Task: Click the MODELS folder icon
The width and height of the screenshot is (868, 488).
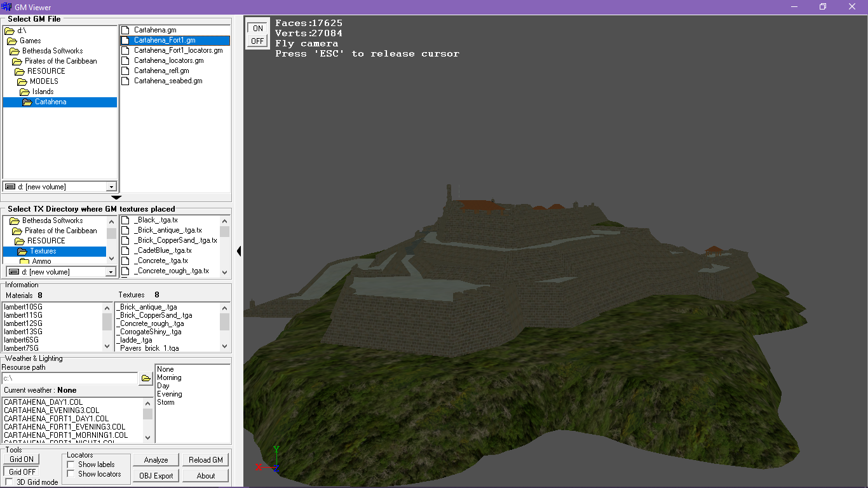Action: tap(22, 81)
